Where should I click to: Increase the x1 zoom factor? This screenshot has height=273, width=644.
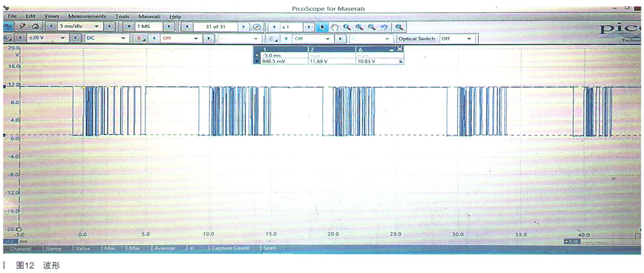309,27
